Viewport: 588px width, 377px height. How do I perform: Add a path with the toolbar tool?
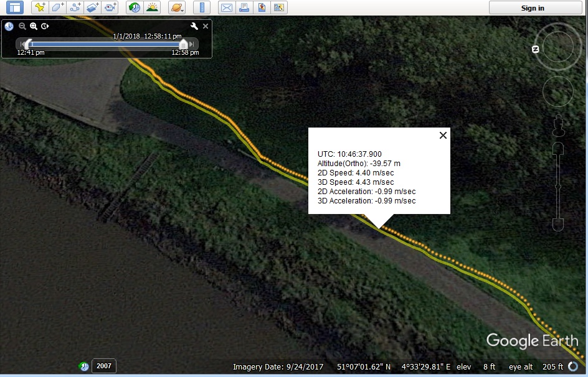click(x=75, y=7)
